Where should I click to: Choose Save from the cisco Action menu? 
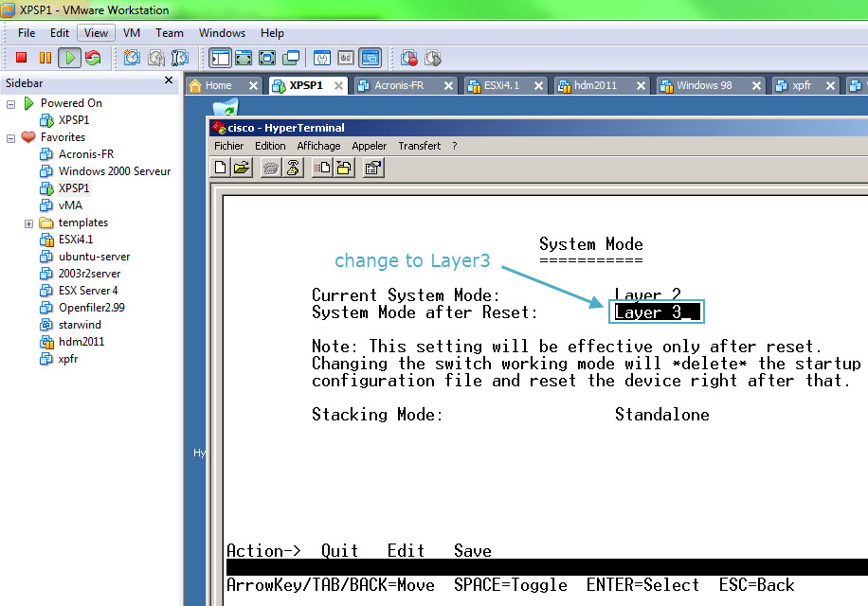(x=472, y=550)
